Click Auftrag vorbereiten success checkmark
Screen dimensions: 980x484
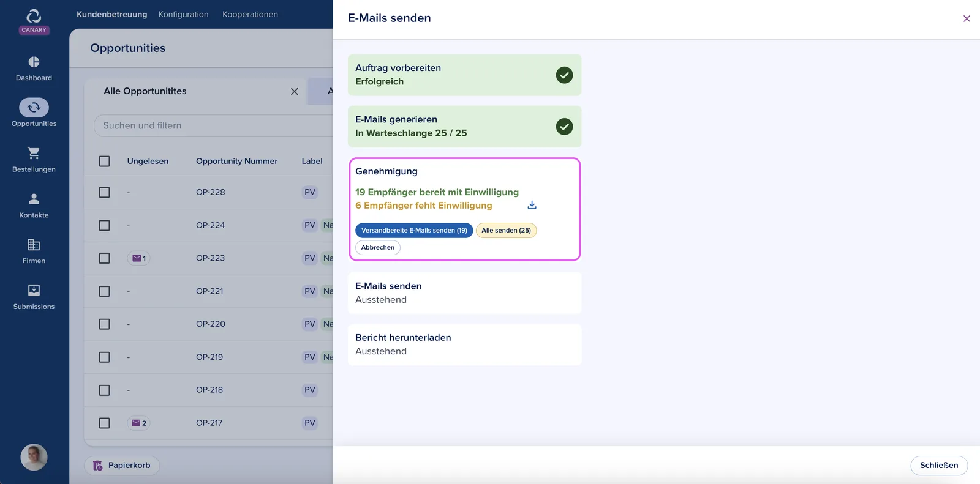(564, 75)
